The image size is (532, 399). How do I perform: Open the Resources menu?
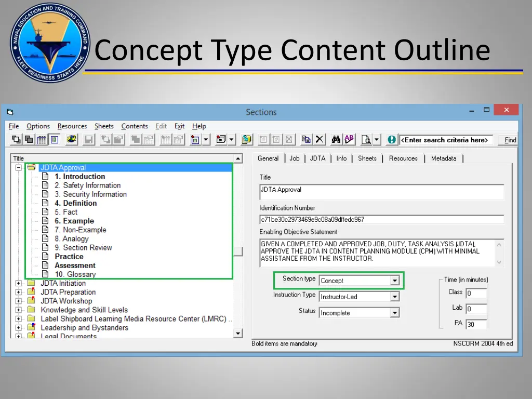(72, 126)
